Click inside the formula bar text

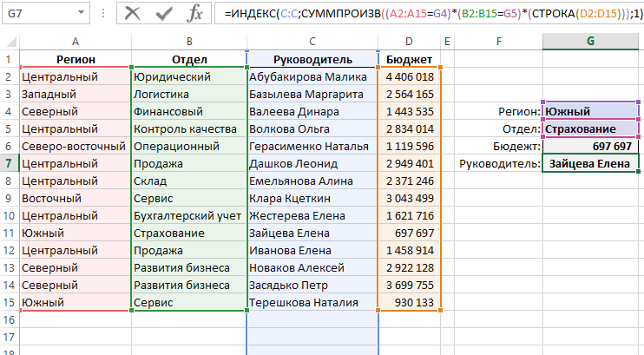(x=429, y=14)
